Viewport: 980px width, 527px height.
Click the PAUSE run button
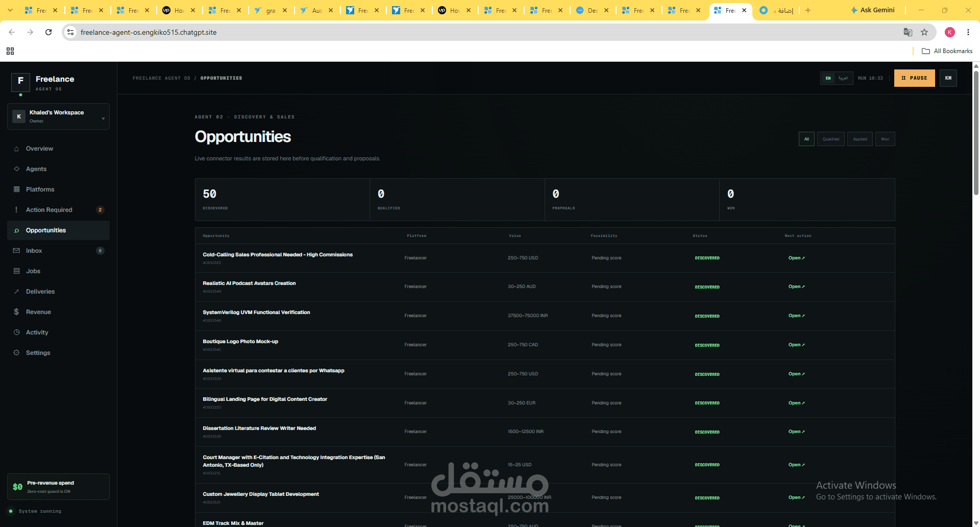click(914, 78)
